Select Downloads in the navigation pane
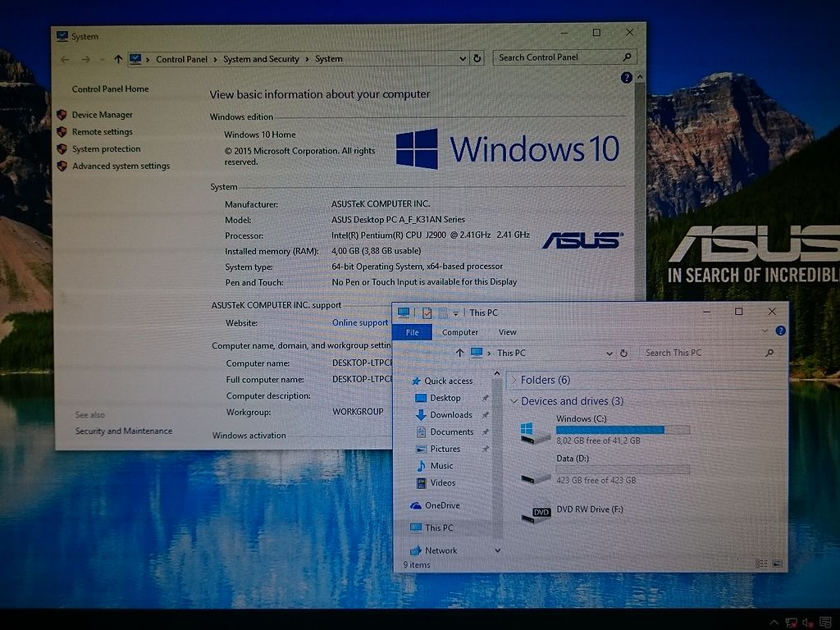This screenshot has width=840, height=630. pyautogui.click(x=450, y=414)
